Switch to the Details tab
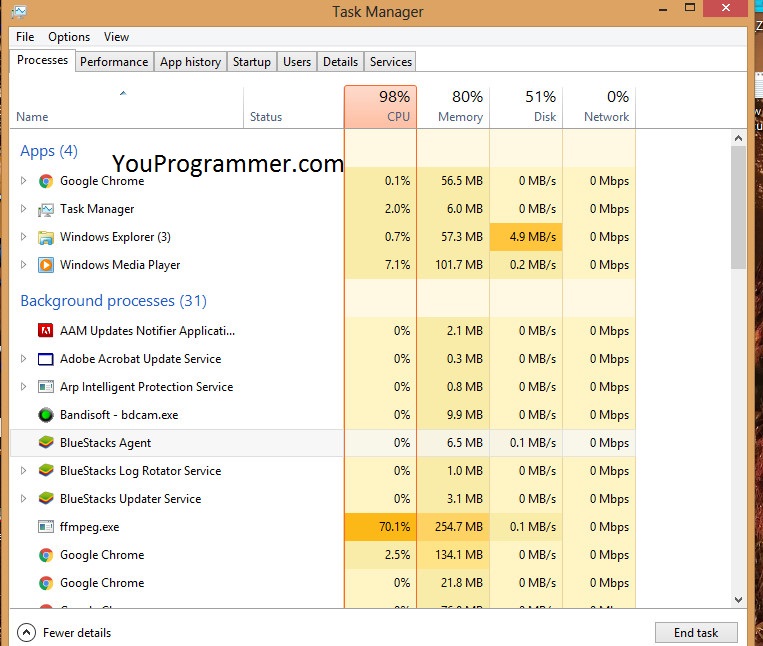The image size is (763, 646). [340, 62]
